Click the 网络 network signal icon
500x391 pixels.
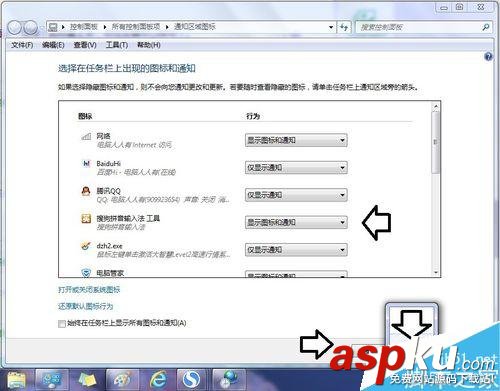86,136
